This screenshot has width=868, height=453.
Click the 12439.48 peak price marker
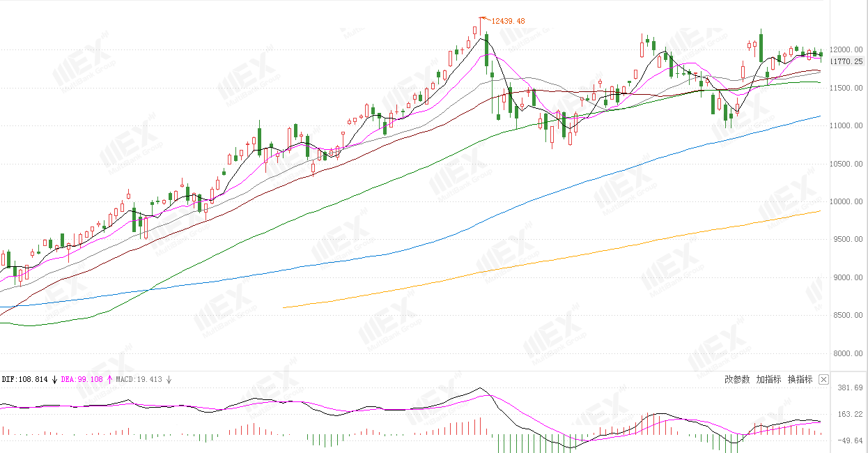pos(509,21)
